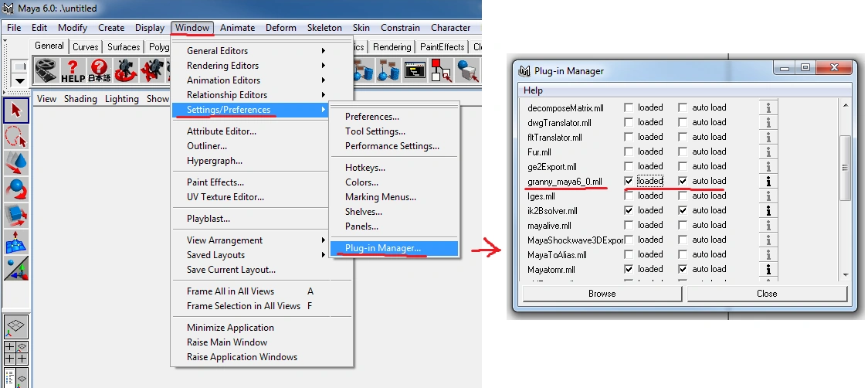Open the Skeleton menu
Viewport: 868px width, 388px height.
pos(324,28)
